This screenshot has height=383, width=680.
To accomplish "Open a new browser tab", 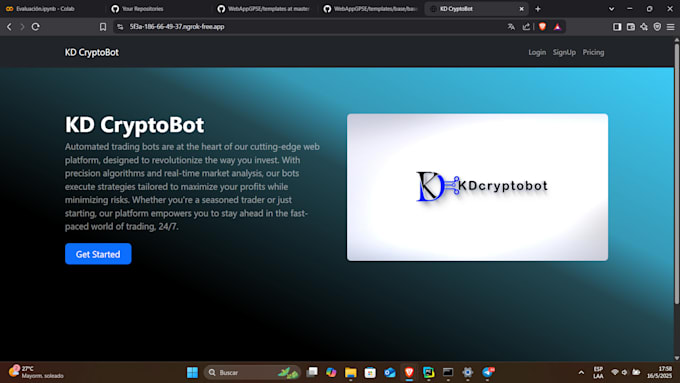I will (538, 9).
